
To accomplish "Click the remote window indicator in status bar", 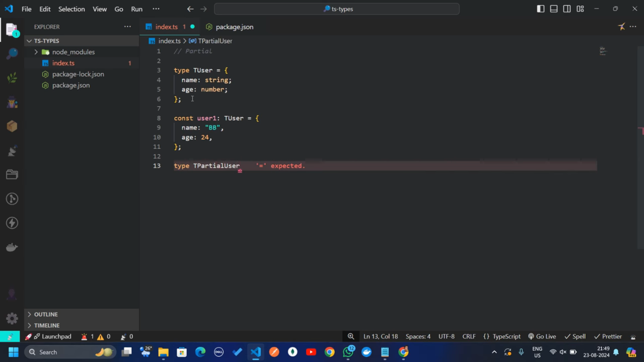I will point(10,337).
